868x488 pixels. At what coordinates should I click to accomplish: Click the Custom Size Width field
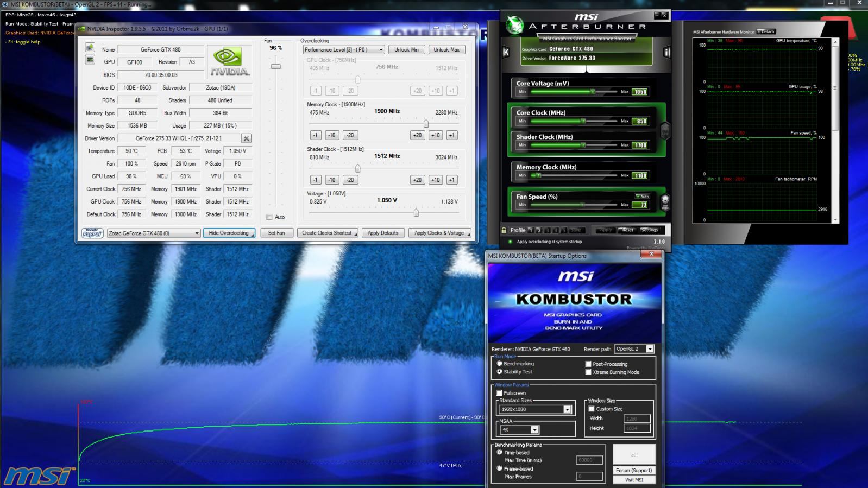pyautogui.click(x=637, y=419)
